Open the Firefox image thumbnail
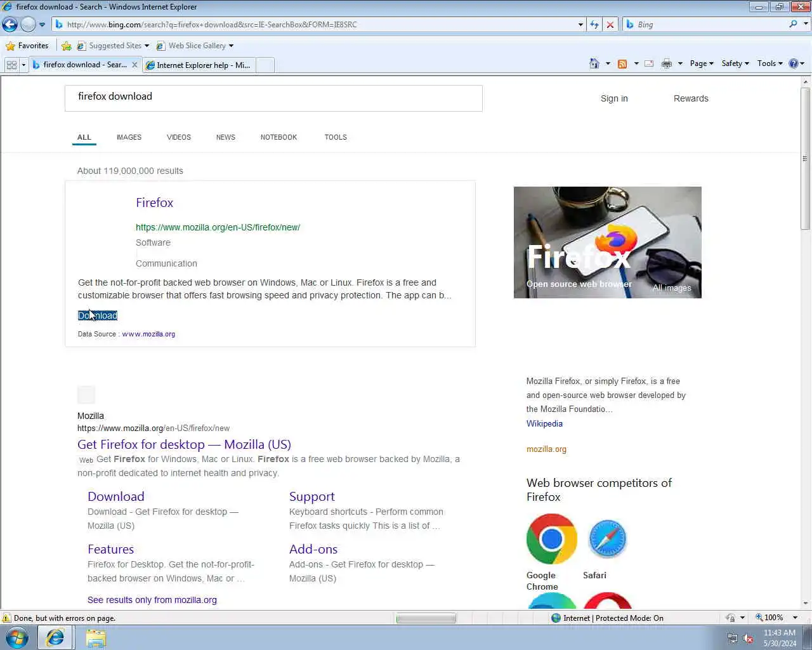812x650 pixels. (x=608, y=242)
